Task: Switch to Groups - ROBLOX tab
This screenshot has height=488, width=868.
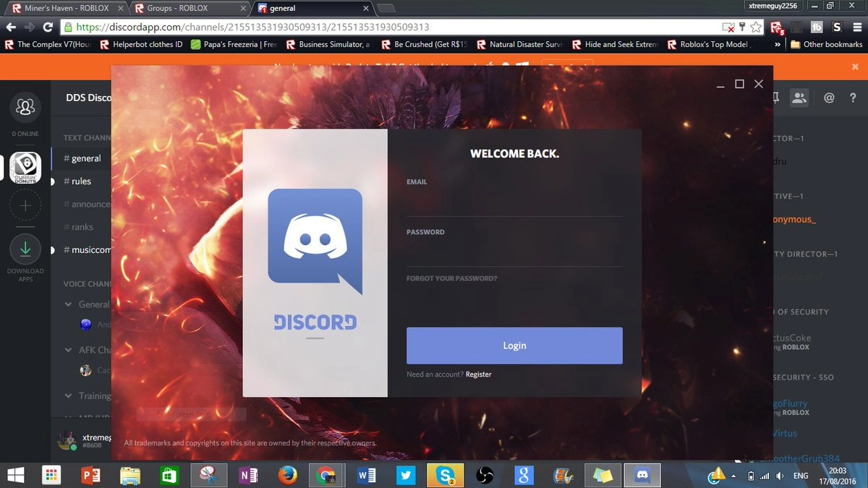Action: coord(188,9)
